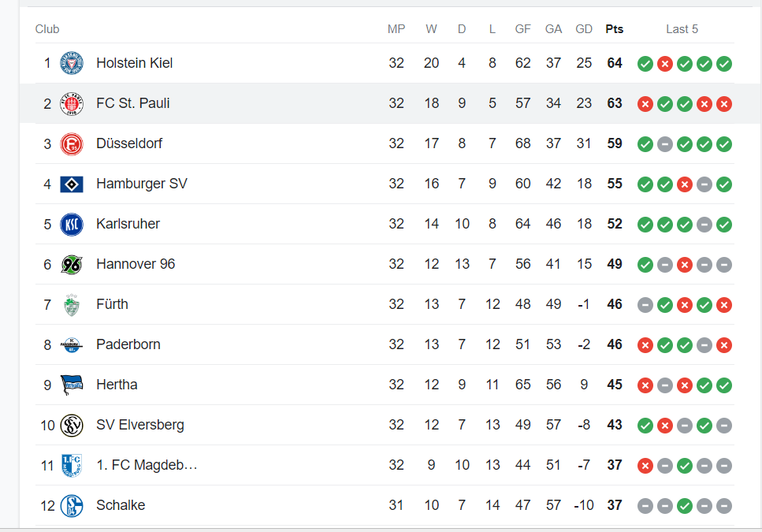The height and width of the screenshot is (532, 762).
Task: Click the Hamburger SV diamond logo
Action: point(72,184)
